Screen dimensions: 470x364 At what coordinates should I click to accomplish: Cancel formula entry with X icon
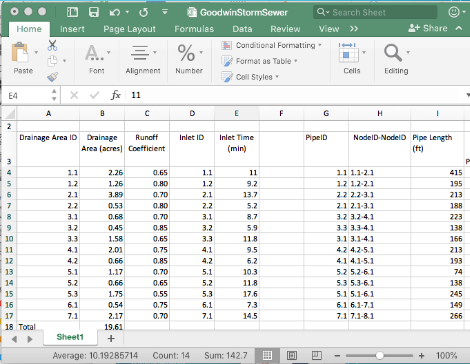(74, 96)
